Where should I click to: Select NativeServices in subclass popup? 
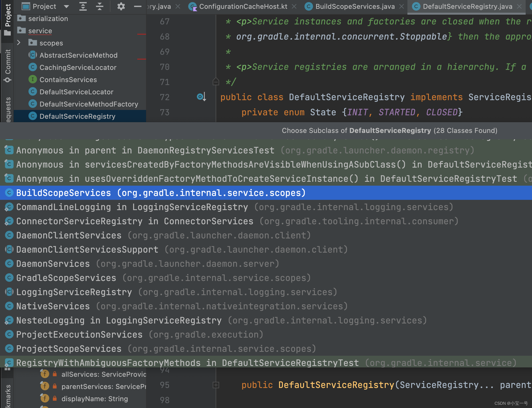[x=53, y=306]
